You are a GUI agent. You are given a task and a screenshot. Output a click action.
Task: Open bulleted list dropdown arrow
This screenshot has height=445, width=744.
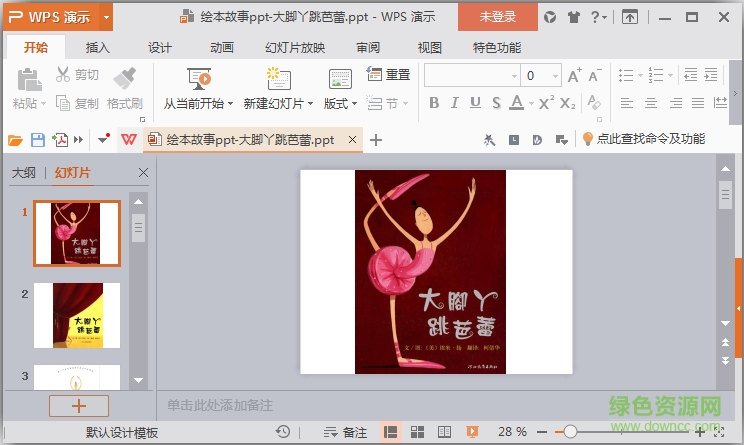(x=641, y=75)
